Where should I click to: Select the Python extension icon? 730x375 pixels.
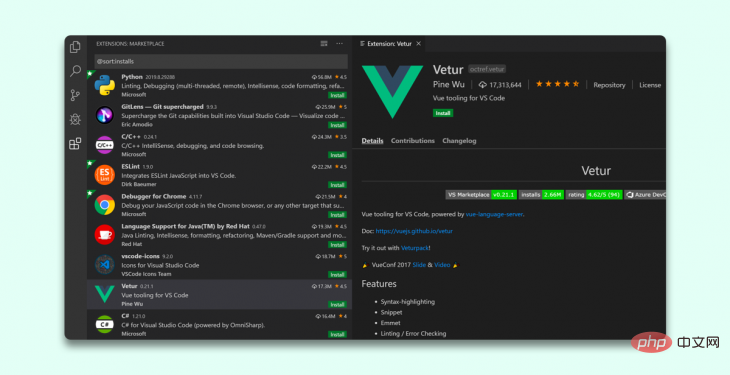105,85
